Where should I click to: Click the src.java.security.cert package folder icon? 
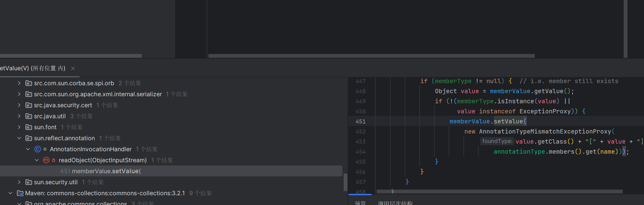tap(29, 105)
